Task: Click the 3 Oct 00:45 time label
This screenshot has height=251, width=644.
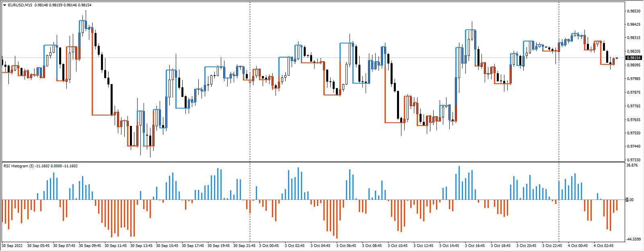Action: pos(269,246)
